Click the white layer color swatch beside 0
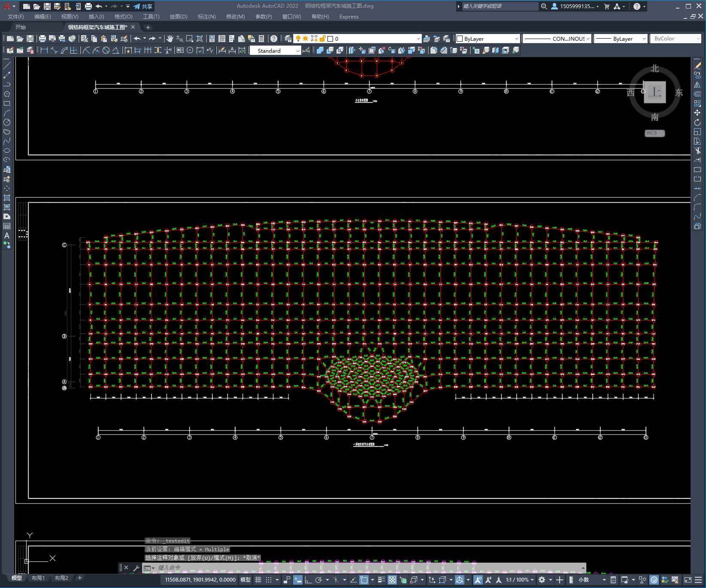The height and width of the screenshot is (588, 706). (330, 39)
